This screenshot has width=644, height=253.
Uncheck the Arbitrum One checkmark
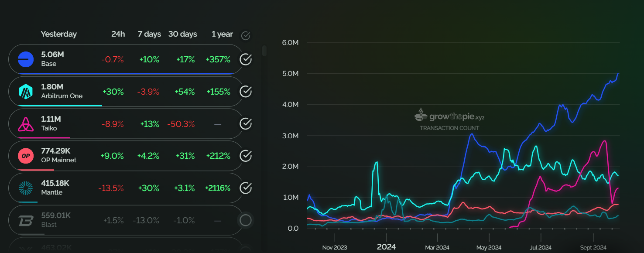[246, 92]
